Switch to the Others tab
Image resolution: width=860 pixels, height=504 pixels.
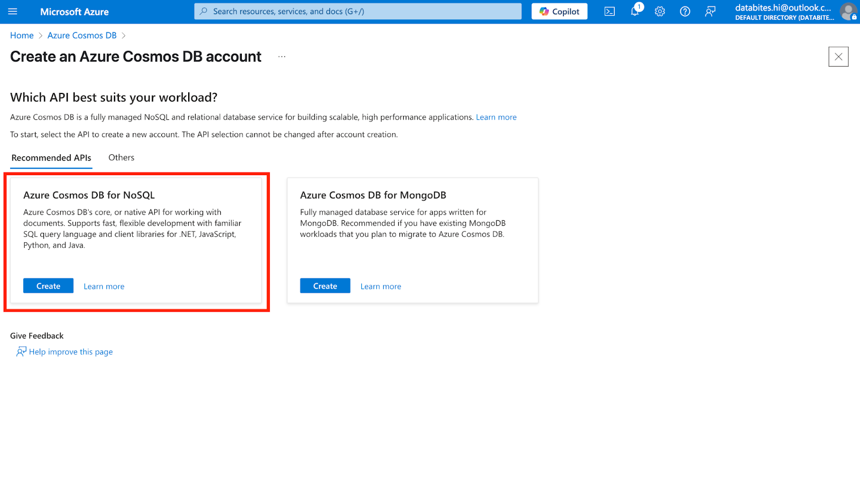(121, 157)
